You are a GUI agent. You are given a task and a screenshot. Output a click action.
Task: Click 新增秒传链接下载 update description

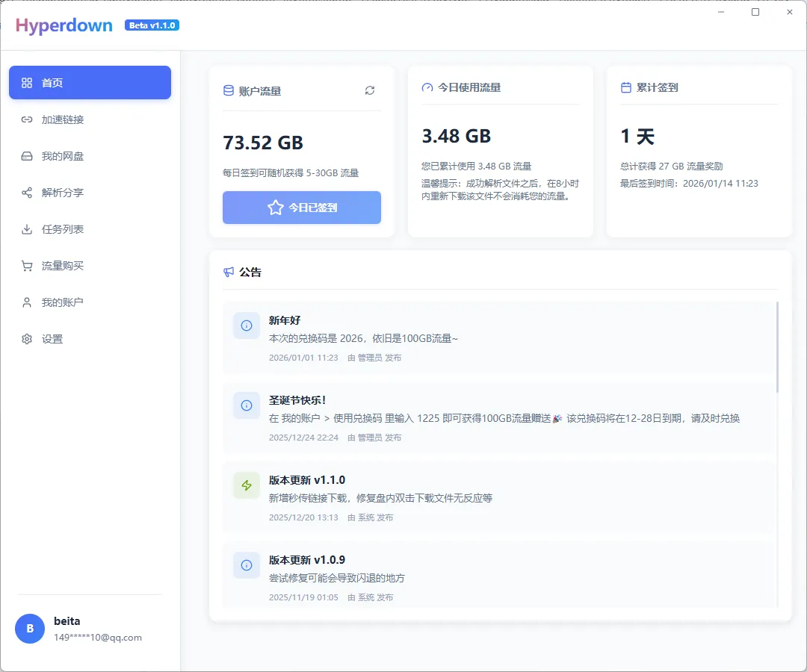(381, 498)
